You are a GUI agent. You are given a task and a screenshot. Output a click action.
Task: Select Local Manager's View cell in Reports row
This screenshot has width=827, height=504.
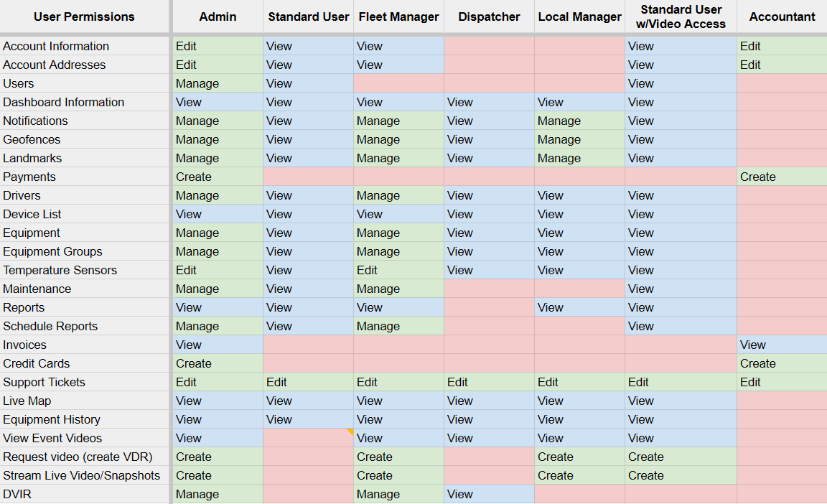579,307
